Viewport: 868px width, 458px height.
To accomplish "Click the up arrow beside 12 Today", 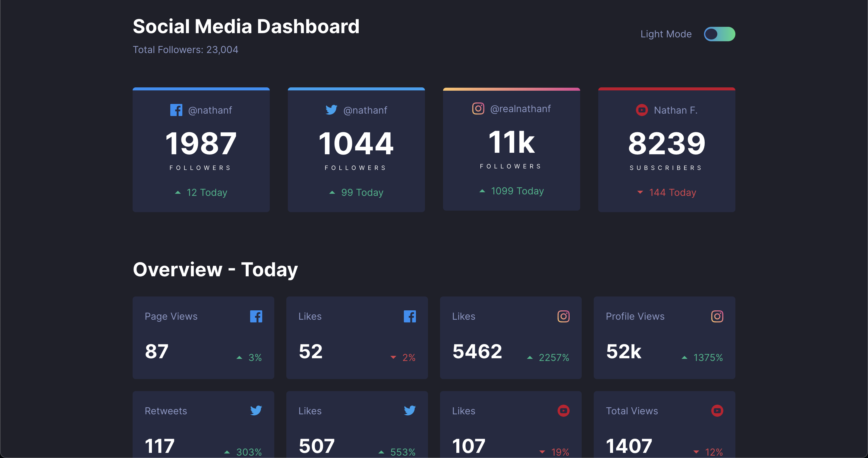I will [x=178, y=192].
